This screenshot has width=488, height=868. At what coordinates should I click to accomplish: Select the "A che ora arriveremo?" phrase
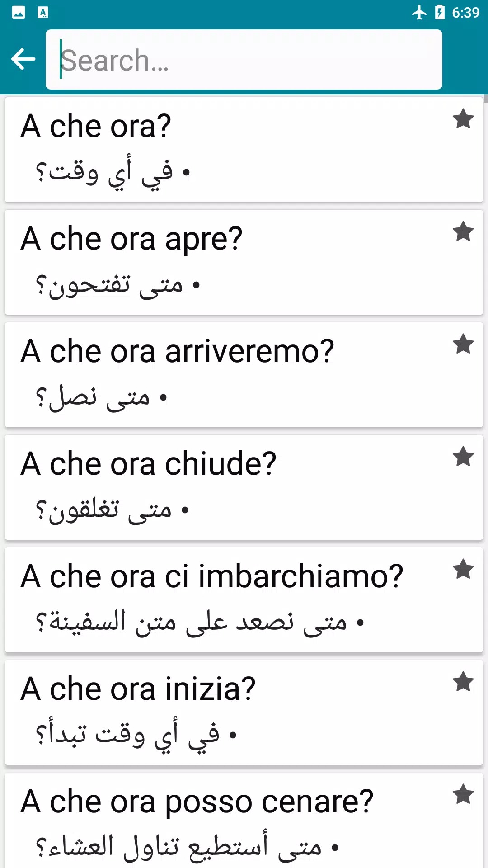pyautogui.click(x=226, y=375)
